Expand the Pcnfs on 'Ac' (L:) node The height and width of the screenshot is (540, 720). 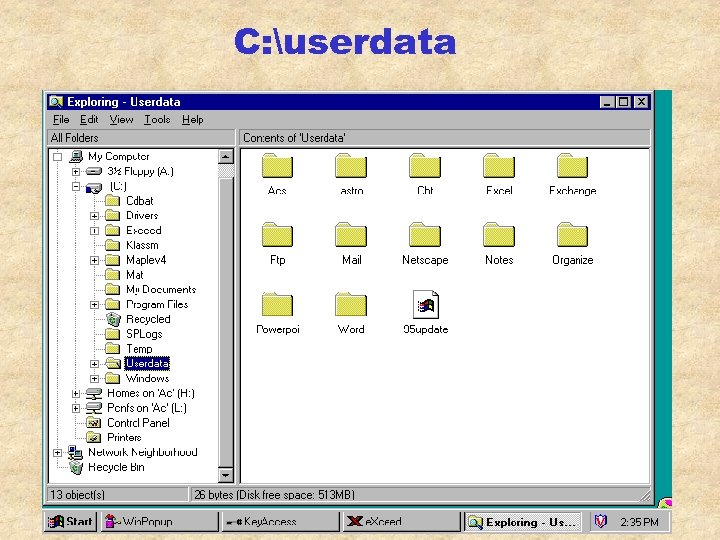pos(76,408)
